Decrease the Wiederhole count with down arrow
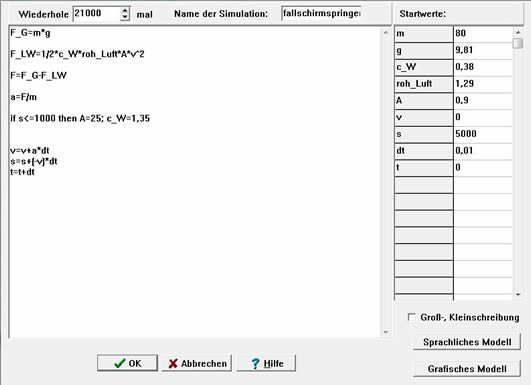 pos(125,17)
